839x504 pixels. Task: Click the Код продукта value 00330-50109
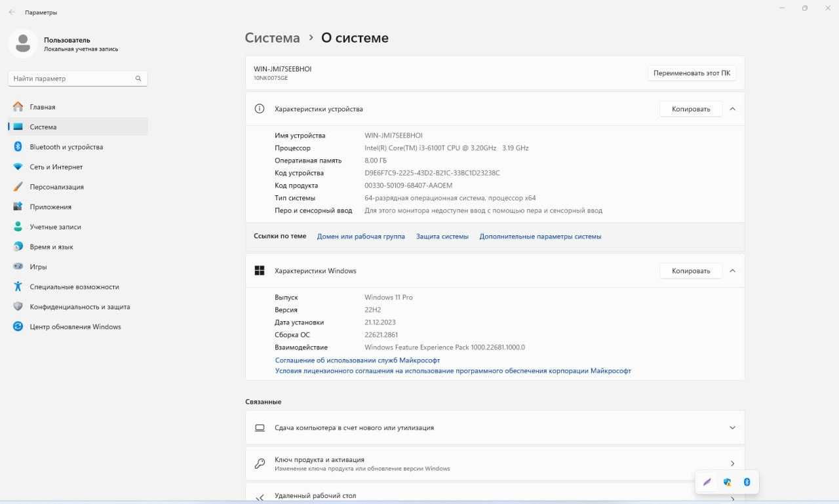click(x=408, y=185)
